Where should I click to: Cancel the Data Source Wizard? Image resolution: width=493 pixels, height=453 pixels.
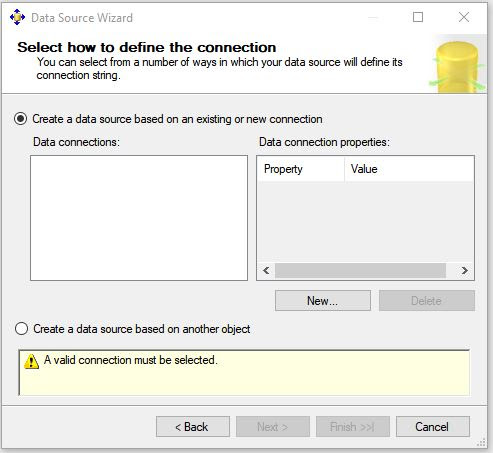pyautogui.click(x=433, y=426)
